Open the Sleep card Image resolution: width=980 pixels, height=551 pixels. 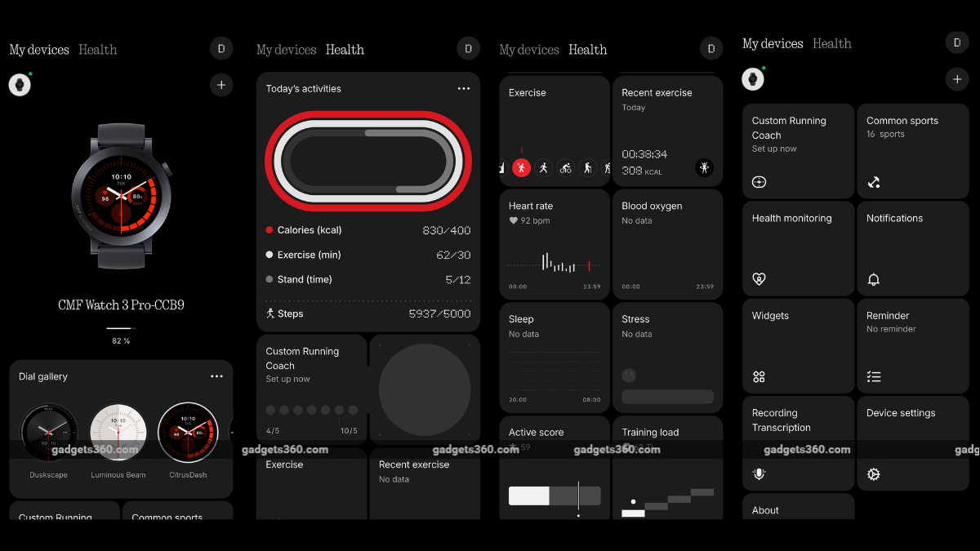click(x=555, y=358)
